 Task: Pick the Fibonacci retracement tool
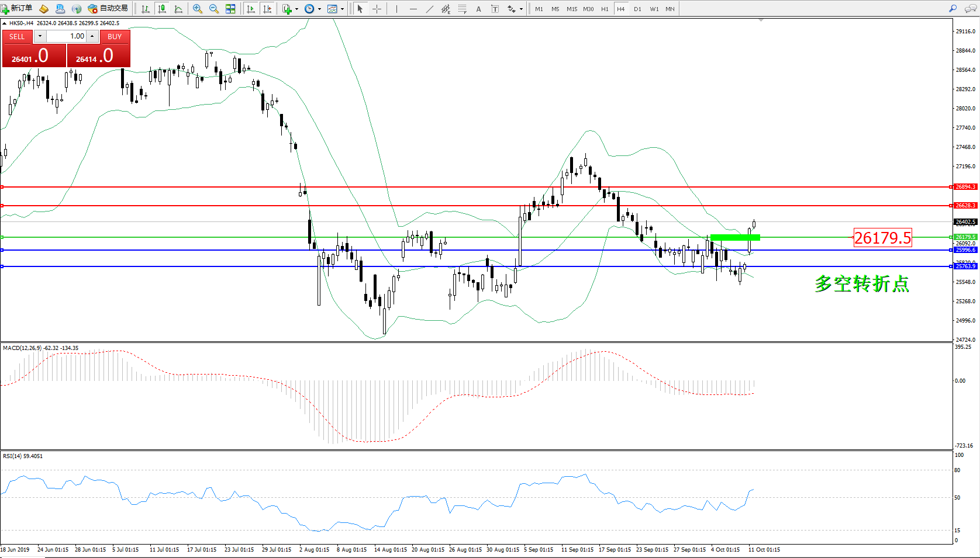(463, 9)
